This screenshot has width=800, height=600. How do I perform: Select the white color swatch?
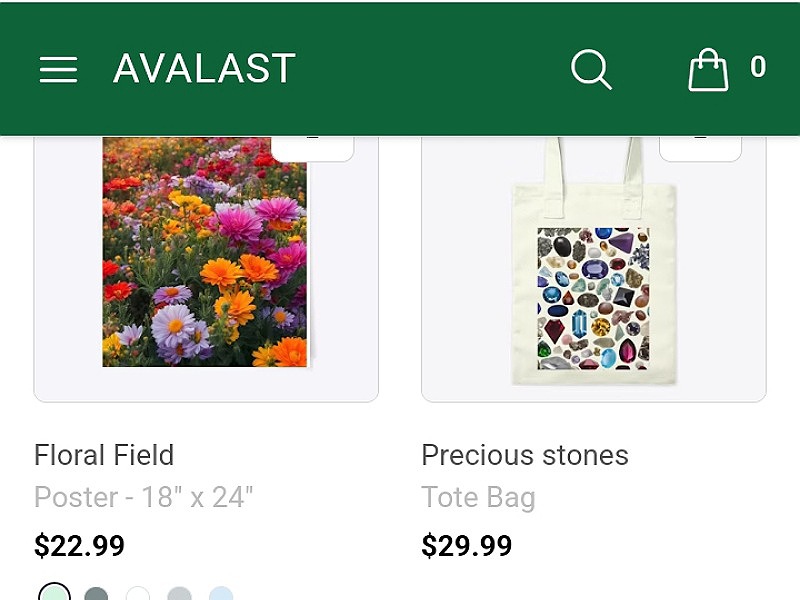(x=138, y=594)
